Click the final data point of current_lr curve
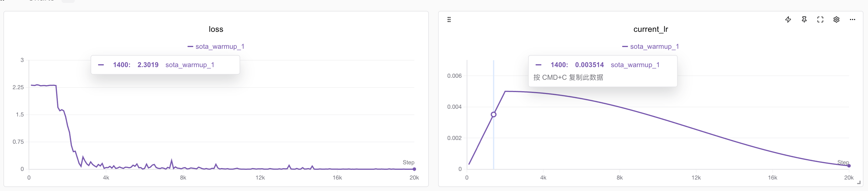The image size is (868, 191). pyautogui.click(x=849, y=166)
